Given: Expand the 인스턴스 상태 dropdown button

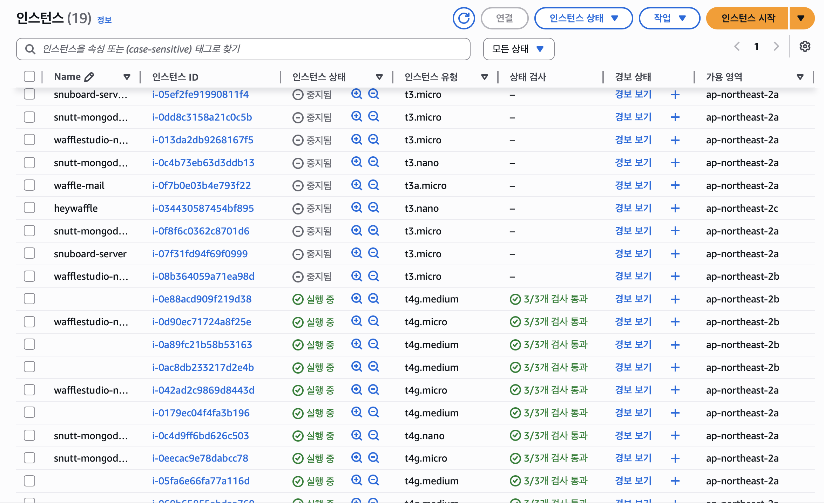Looking at the screenshot, I should coord(583,18).
